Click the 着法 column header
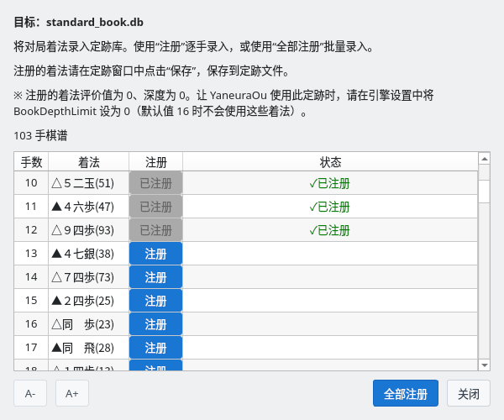504x420 pixels. pos(89,161)
